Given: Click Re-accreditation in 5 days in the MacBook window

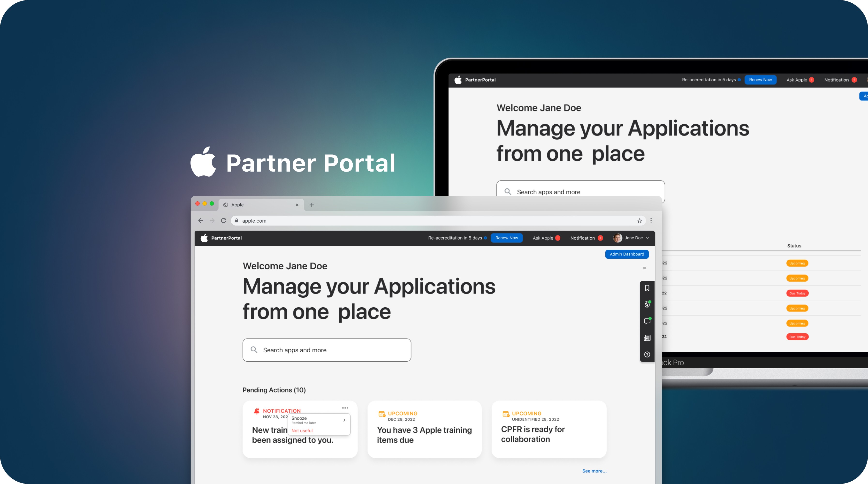Looking at the screenshot, I should [x=709, y=80].
